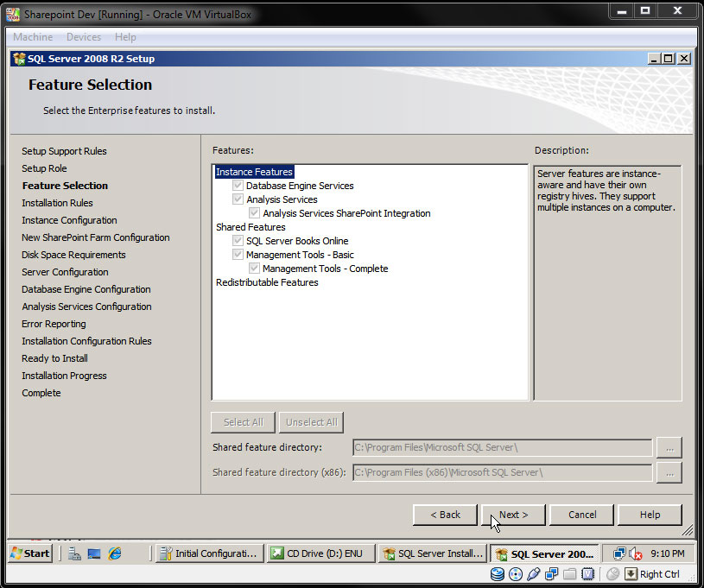
Task: Open the VirtualBox Devices menu
Action: pos(84,37)
